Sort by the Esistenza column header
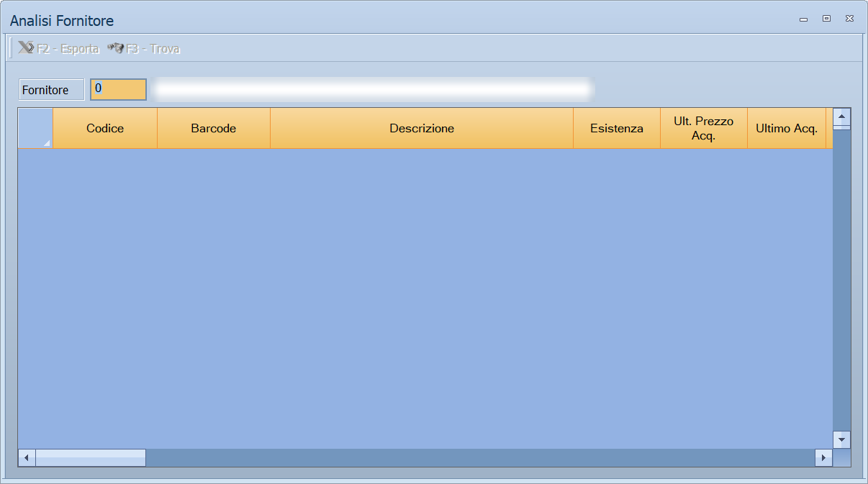Image resolution: width=868 pixels, height=484 pixels. click(617, 129)
